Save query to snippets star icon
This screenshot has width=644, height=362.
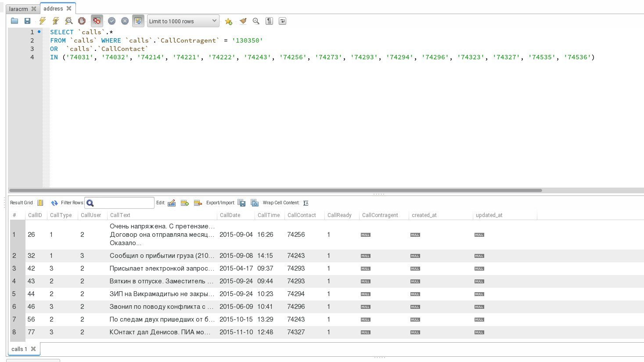(x=229, y=21)
